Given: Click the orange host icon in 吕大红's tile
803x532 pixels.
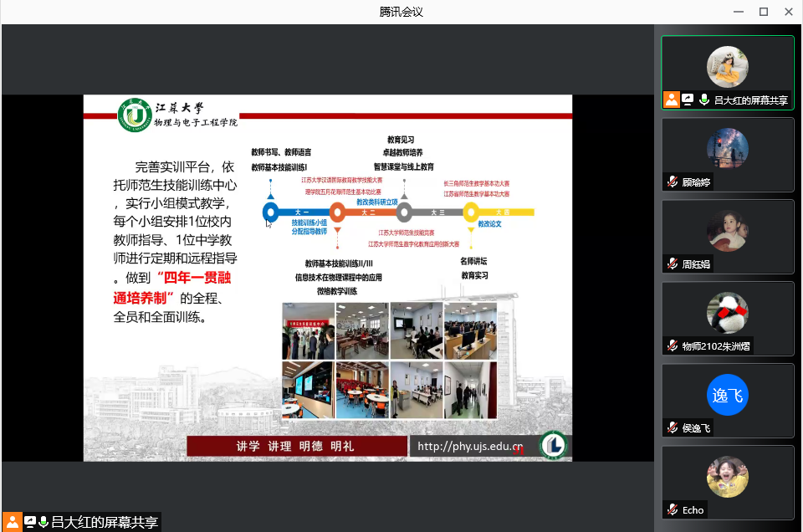Looking at the screenshot, I should 672,100.
